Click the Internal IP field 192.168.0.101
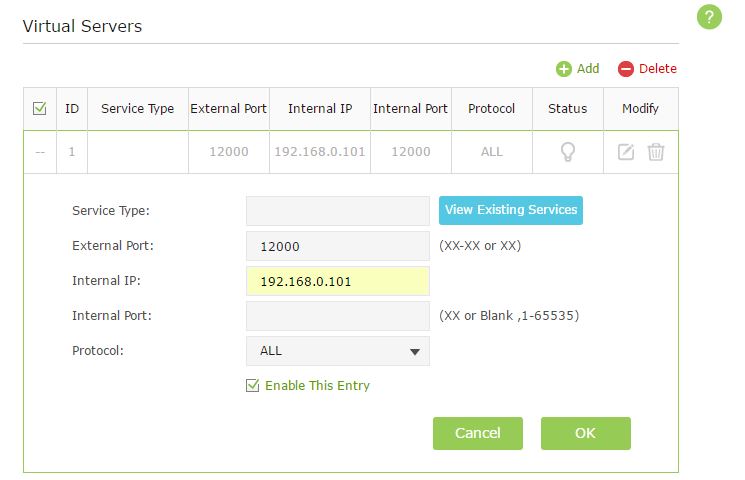745x480 pixels. pos(338,281)
